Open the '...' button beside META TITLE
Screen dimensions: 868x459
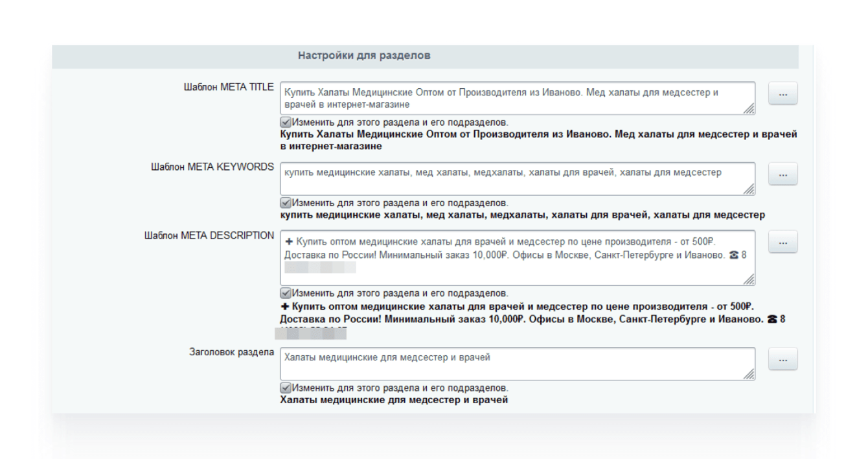click(783, 93)
